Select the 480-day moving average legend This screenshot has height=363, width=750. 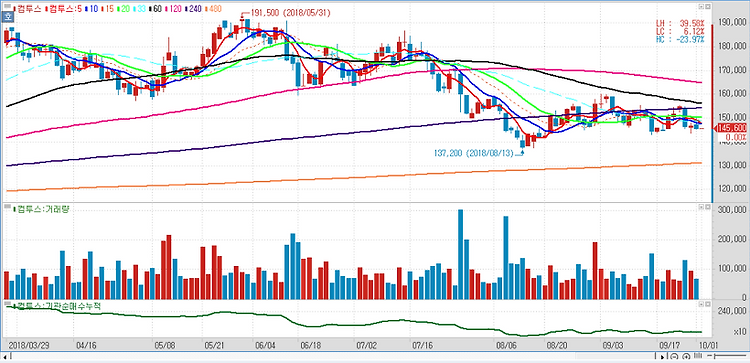(x=213, y=9)
